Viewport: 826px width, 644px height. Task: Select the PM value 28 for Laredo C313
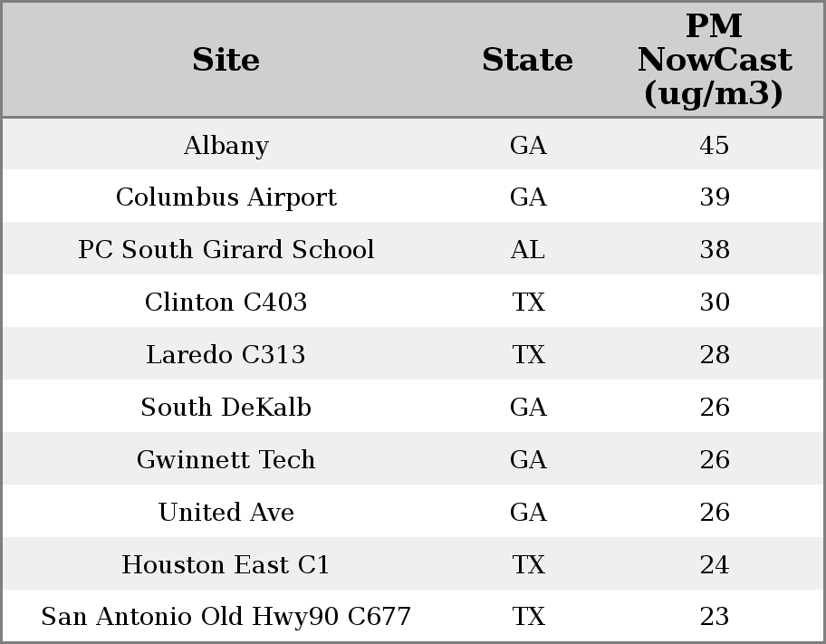[x=714, y=355]
